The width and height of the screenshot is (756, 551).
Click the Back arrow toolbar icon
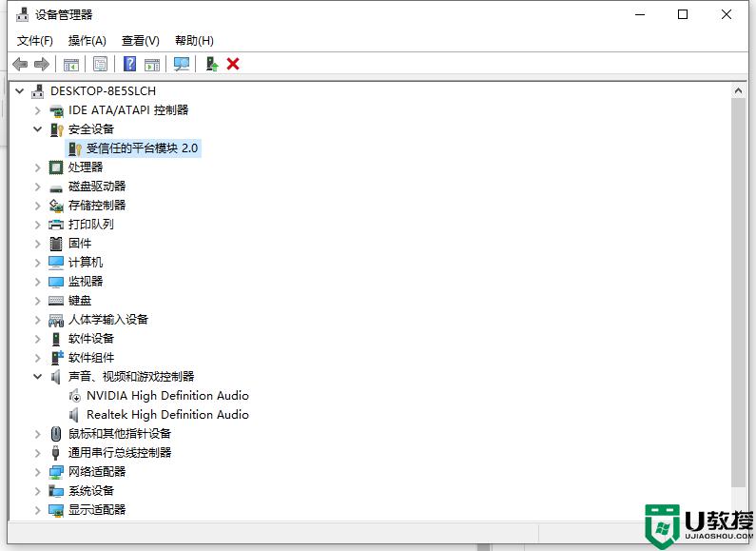tap(20, 64)
